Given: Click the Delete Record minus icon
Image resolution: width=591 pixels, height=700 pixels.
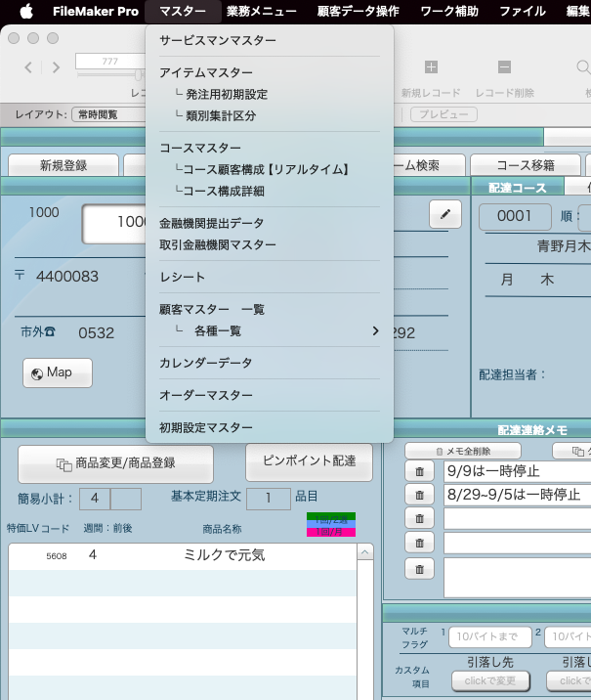Looking at the screenshot, I should [504, 67].
